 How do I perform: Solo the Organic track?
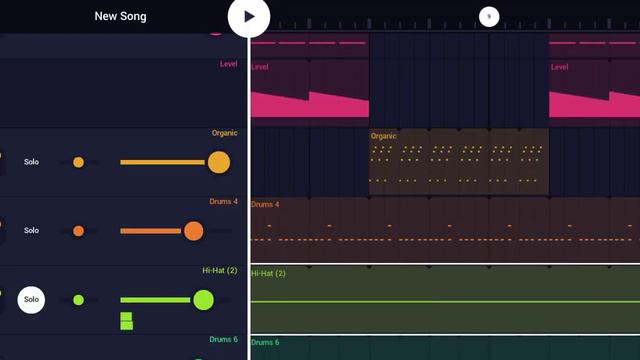(31, 162)
